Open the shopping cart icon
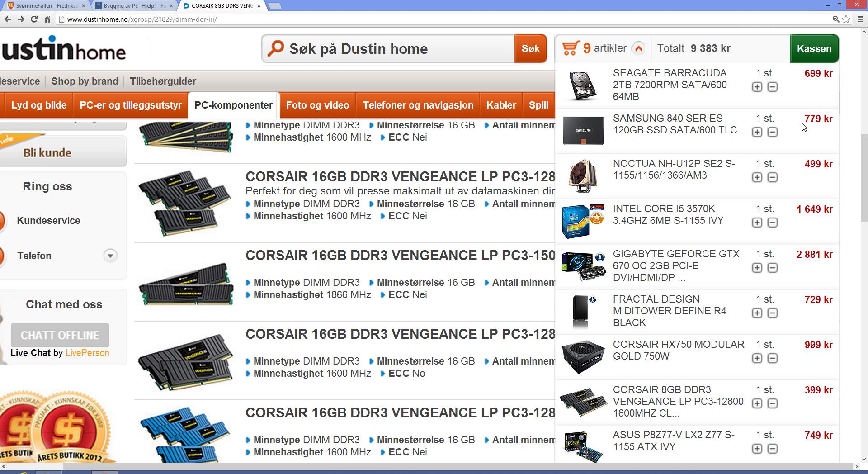The height and width of the screenshot is (474, 868). pos(570,48)
